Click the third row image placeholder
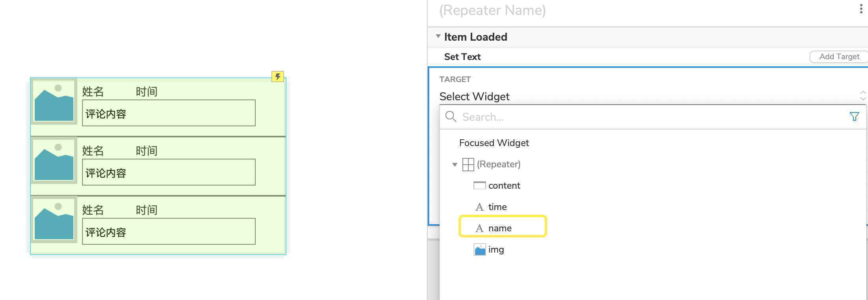Image resolution: width=868 pixels, height=300 pixels. (x=54, y=219)
